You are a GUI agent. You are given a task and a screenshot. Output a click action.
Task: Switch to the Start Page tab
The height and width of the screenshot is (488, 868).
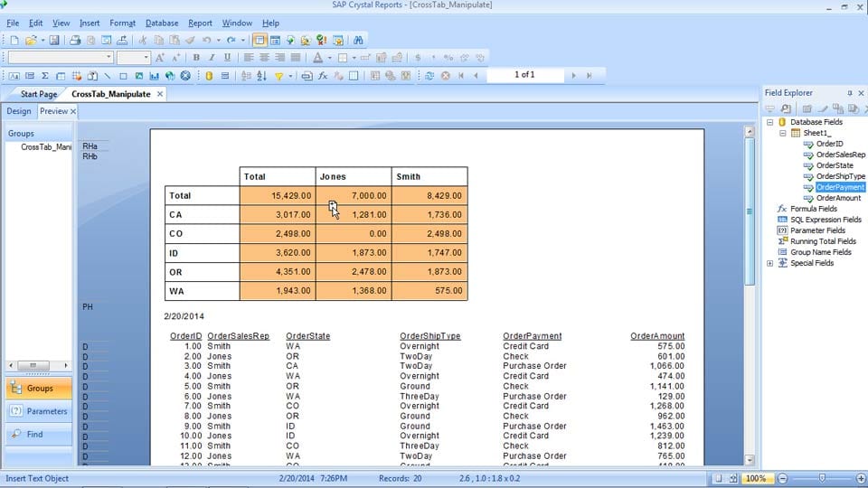click(39, 94)
